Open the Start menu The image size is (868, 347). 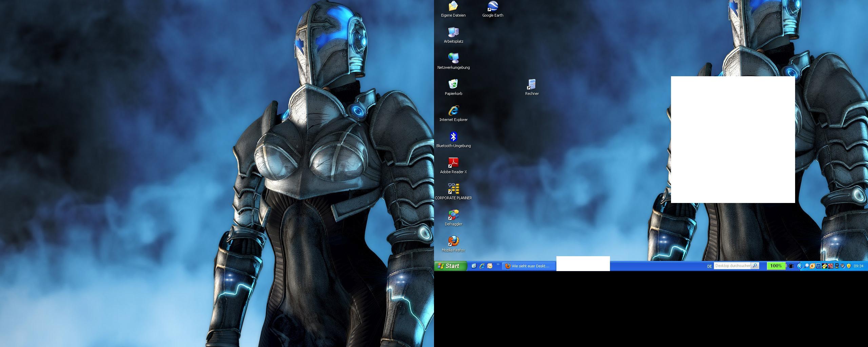coord(451,266)
